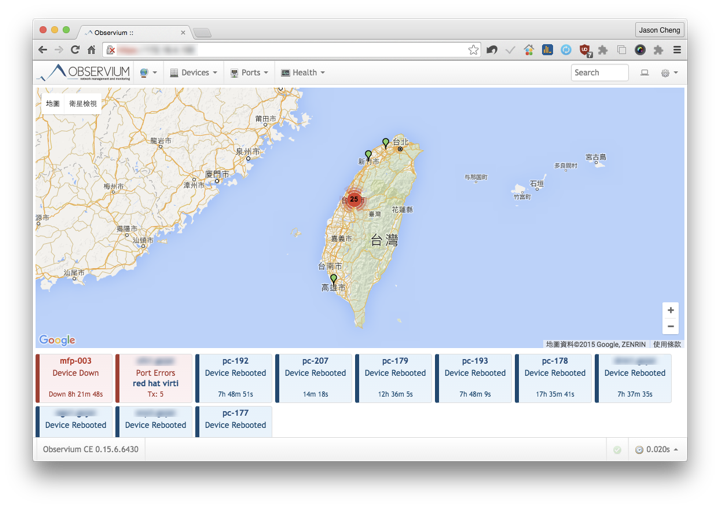Click the Observium logo
720x508 pixels.
coord(85,73)
